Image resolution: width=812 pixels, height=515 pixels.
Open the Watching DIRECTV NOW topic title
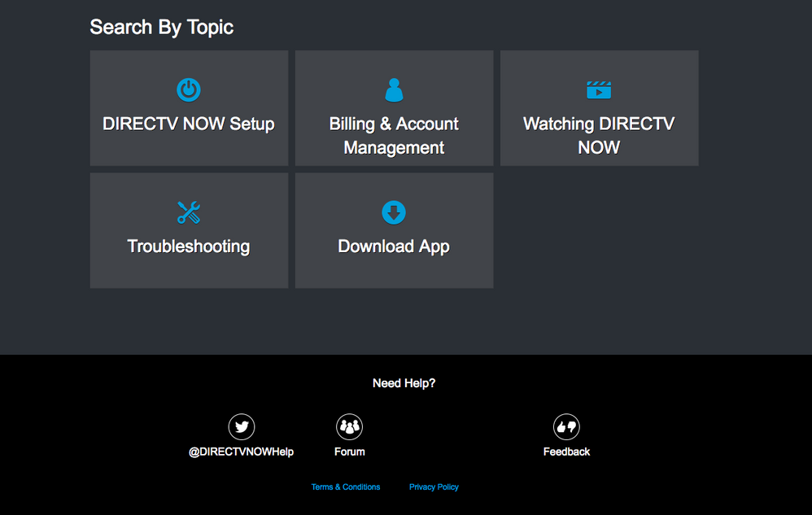pyautogui.click(x=599, y=136)
